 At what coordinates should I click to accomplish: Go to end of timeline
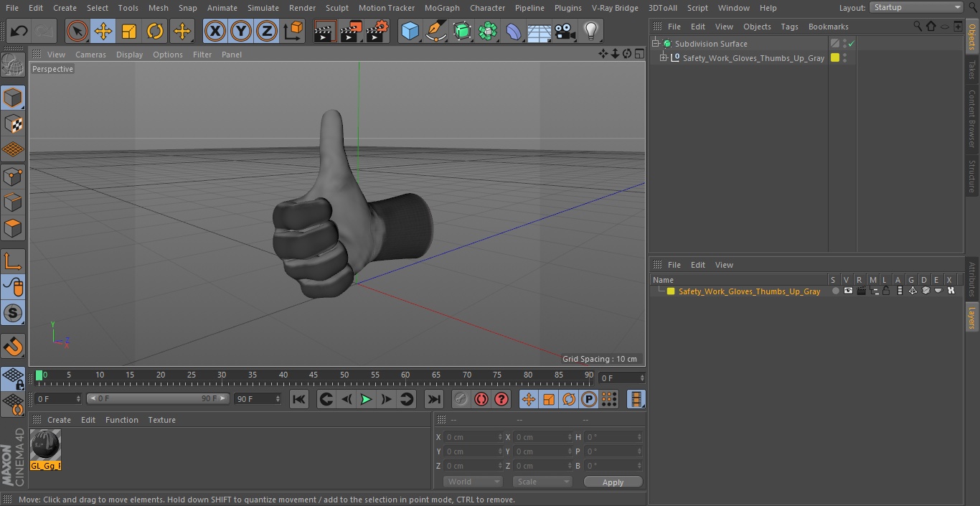[434, 399]
